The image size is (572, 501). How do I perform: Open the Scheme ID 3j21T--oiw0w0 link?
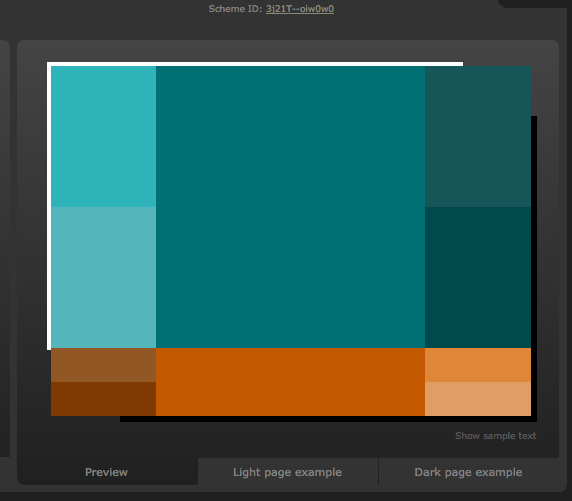click(x=300, y=9)
